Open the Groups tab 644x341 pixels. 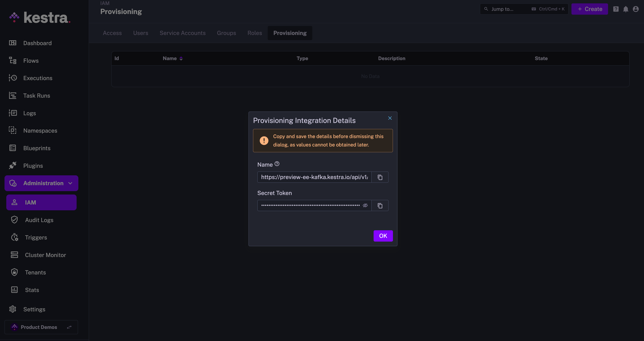tap(226, 33)
